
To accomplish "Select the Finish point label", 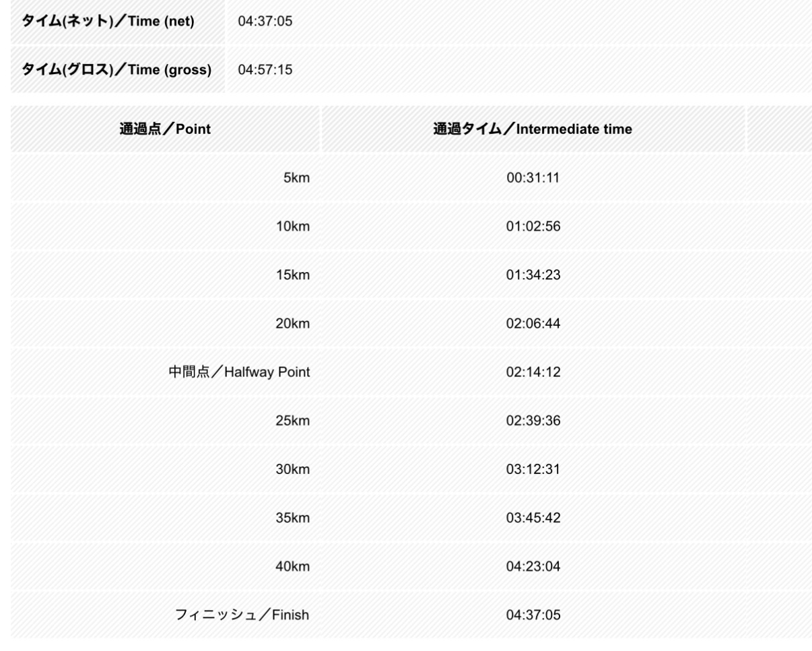I will click(242, 615).
